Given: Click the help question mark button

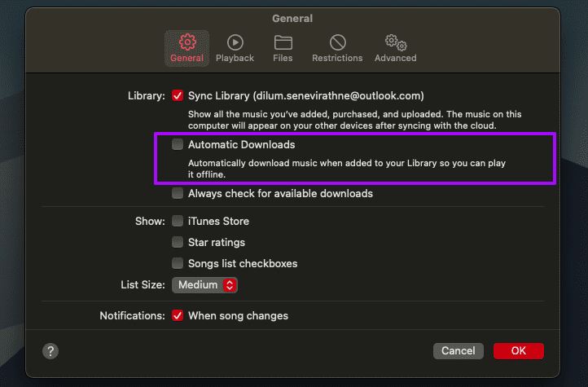Looking at the screenshot, I should click(50, 351).
